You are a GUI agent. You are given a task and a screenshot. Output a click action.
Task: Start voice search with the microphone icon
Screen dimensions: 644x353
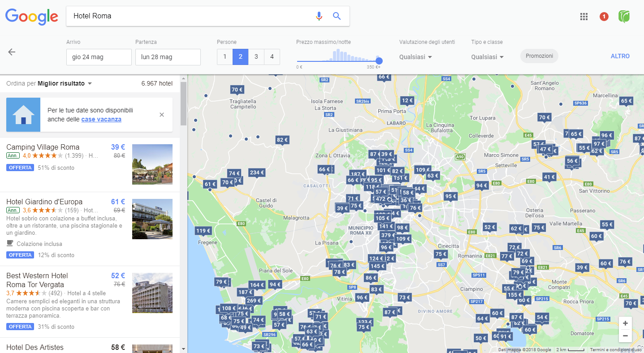pyautogui.click(x=319, y=16)
